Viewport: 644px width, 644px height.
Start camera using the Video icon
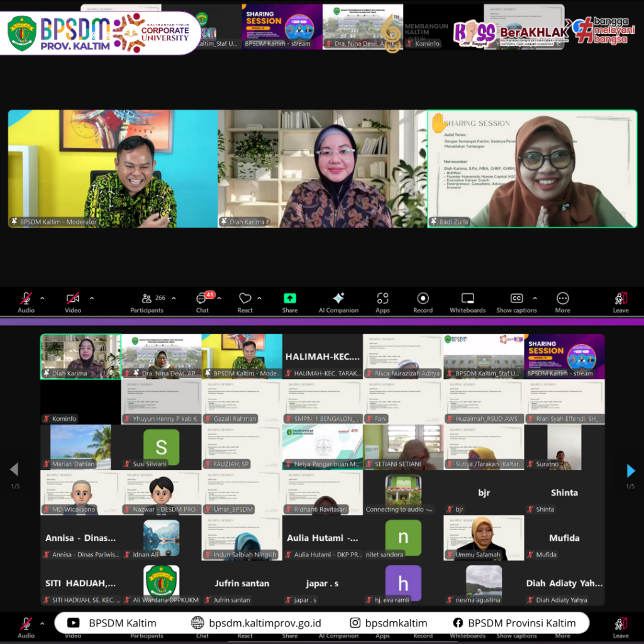pyautogui.click(x=73, y=302)
